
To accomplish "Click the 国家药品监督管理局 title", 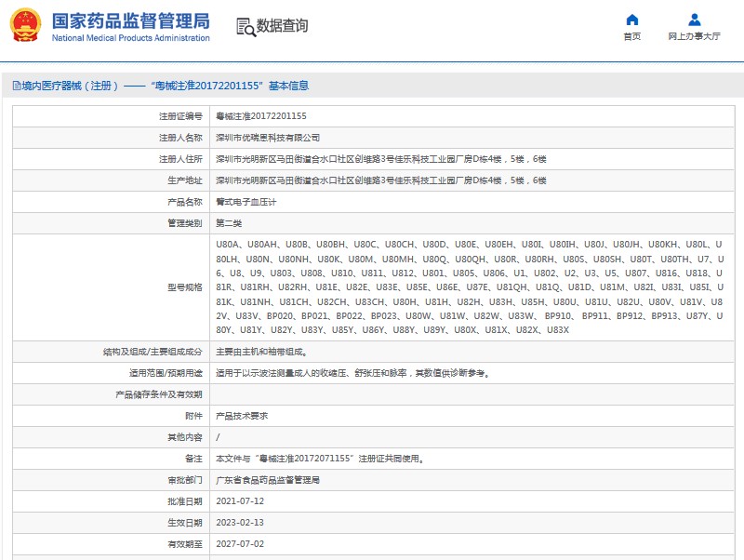I will click(x=130, y=20).
